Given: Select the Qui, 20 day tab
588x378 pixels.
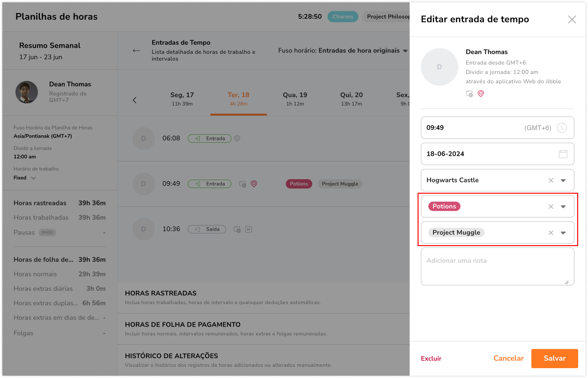Looking at the screenshot, I should click(x=352, y=99).
